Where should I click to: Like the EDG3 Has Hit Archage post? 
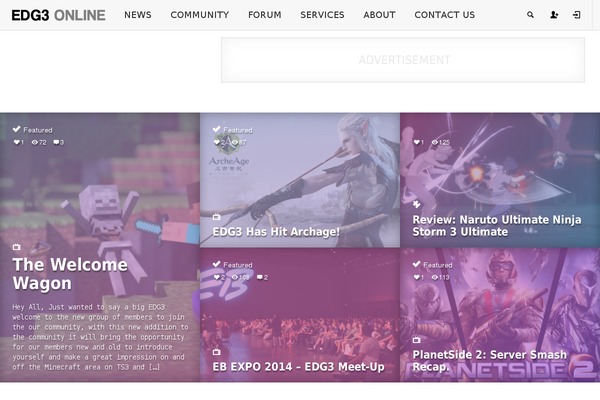pos(217,142)
